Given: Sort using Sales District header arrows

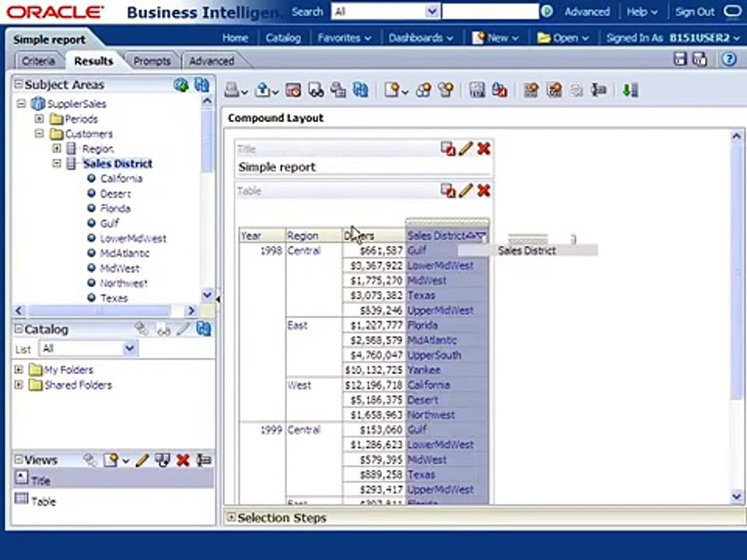Looking at the screenshot, I should (x=475, y=236).
